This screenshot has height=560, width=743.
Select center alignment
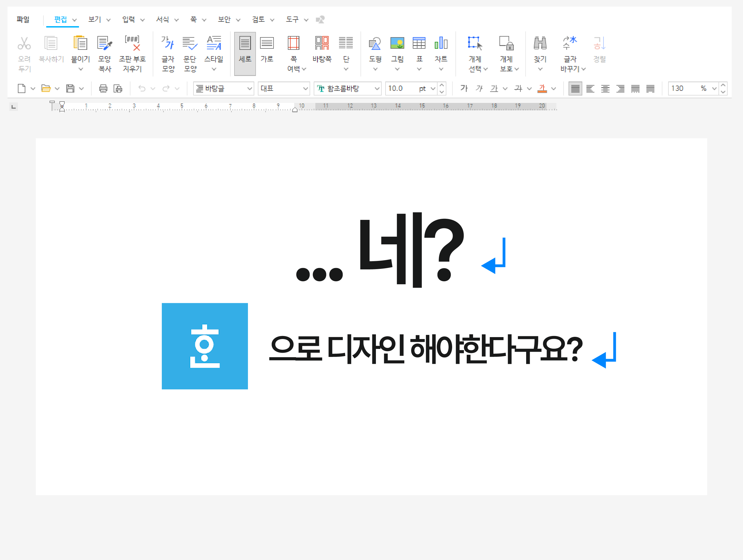coord(605,88)
